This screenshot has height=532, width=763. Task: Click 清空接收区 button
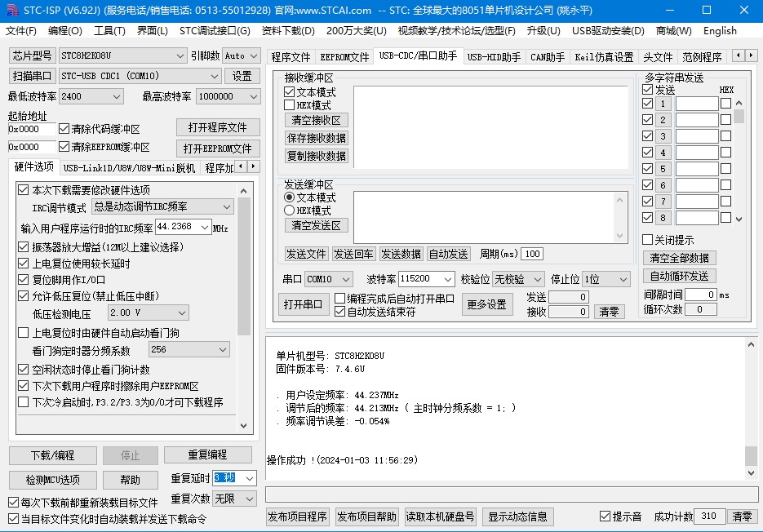316,120
